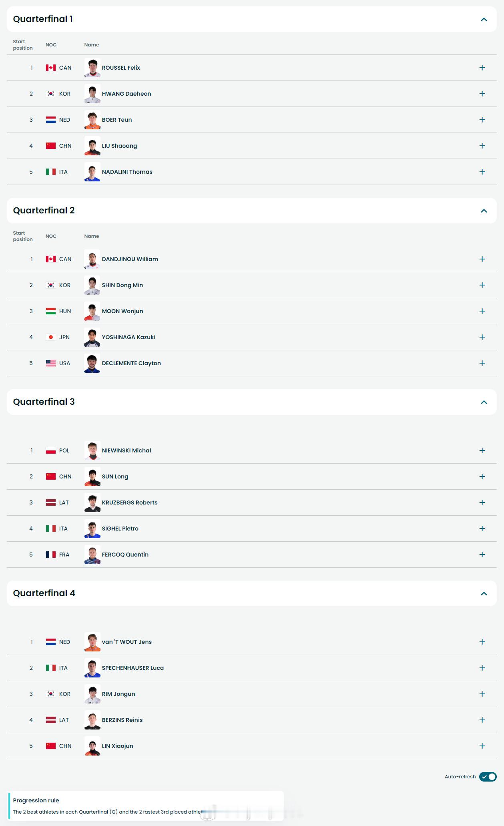Expand details for HWANG Daeheon row
Image resolution: width=504 pixels, height=826 pixels.
482,94
